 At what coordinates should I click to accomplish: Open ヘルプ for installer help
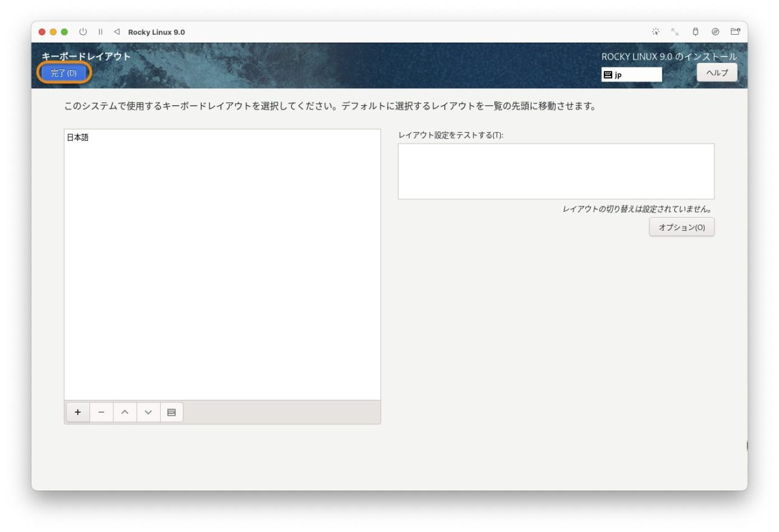tap(718, 72)
